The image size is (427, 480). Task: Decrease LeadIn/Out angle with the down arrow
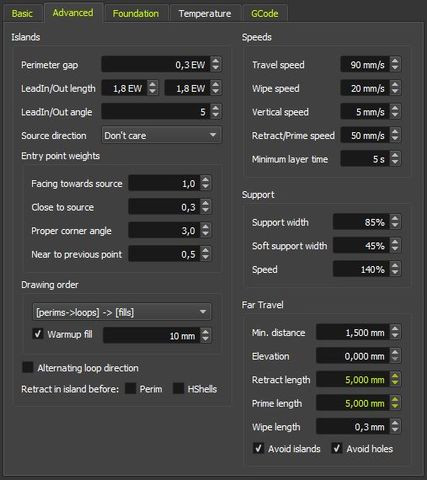pos(216,115)
